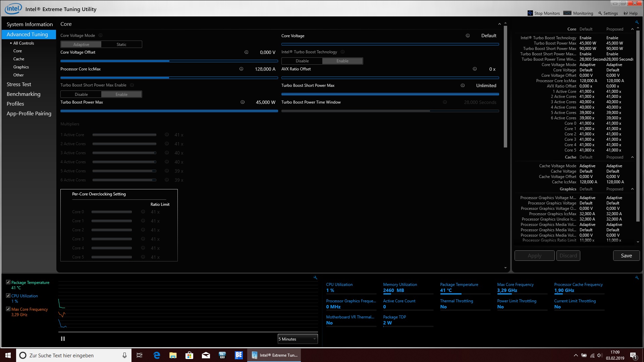Image resolution: width=644 pixels, height=362 pixels.
Task: Open the Help question icon
Action: tap(626, 13)
